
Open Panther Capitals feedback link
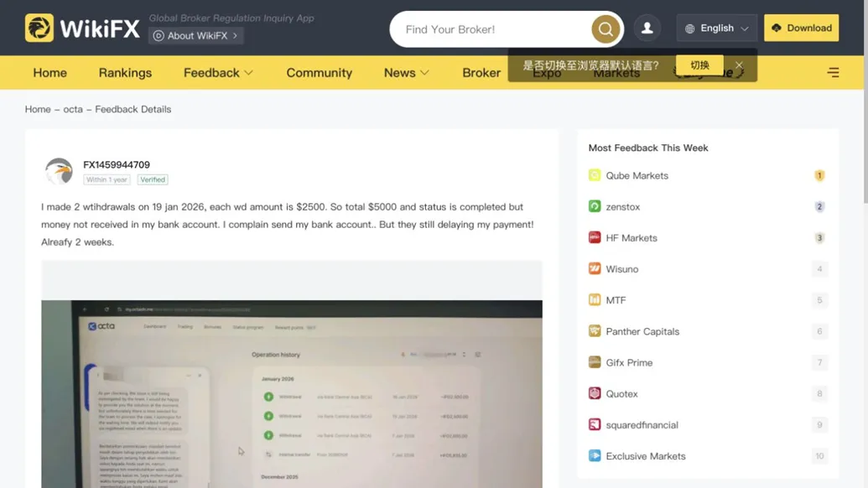click(x=642, y=331)
